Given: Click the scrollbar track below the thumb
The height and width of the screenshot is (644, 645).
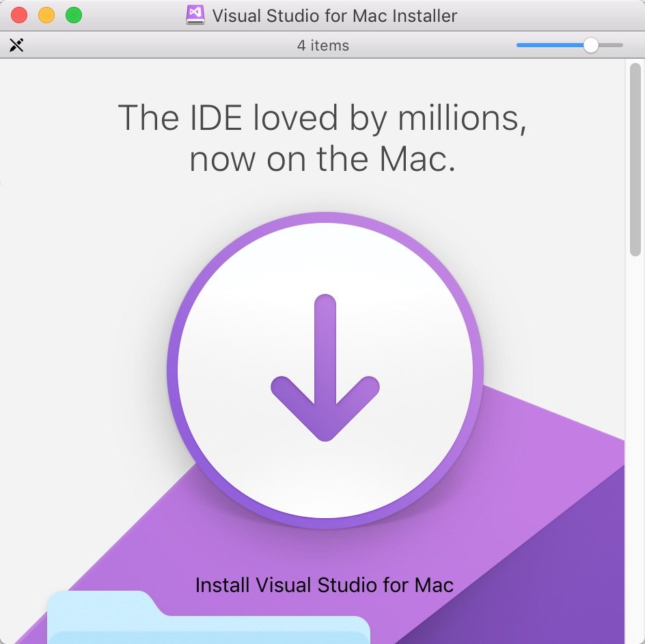Looking at the screenshot, I should click(x=635, y=444).
